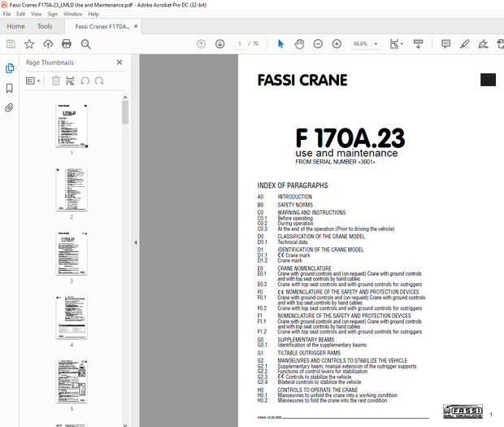This screenshot has width=504, height=427.
Task: Select page 2 thumbnail
Action: [72, 189]
